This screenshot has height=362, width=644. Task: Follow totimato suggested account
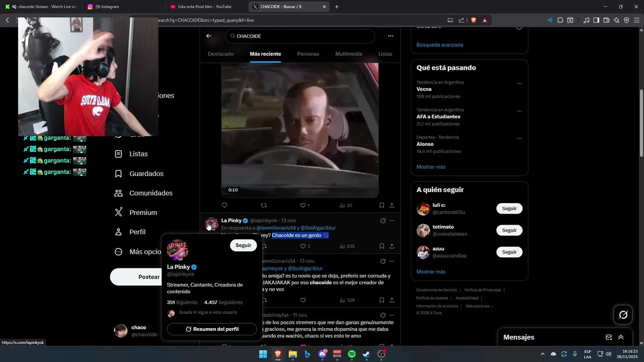pyautogui.click(x=509, y=230)
